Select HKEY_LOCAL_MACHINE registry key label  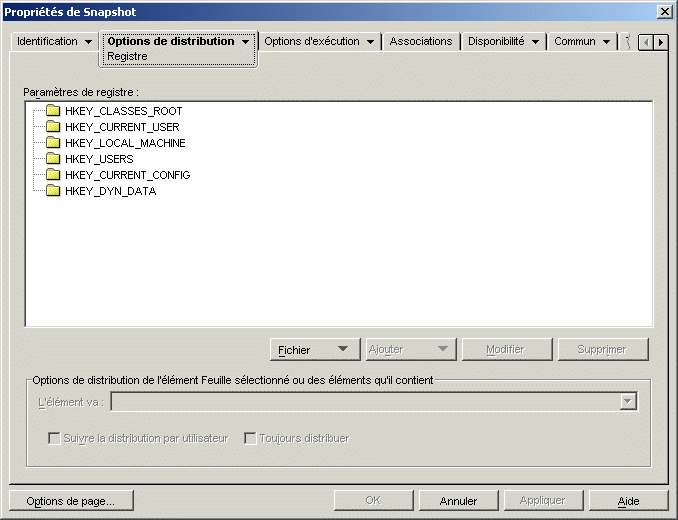125,143
